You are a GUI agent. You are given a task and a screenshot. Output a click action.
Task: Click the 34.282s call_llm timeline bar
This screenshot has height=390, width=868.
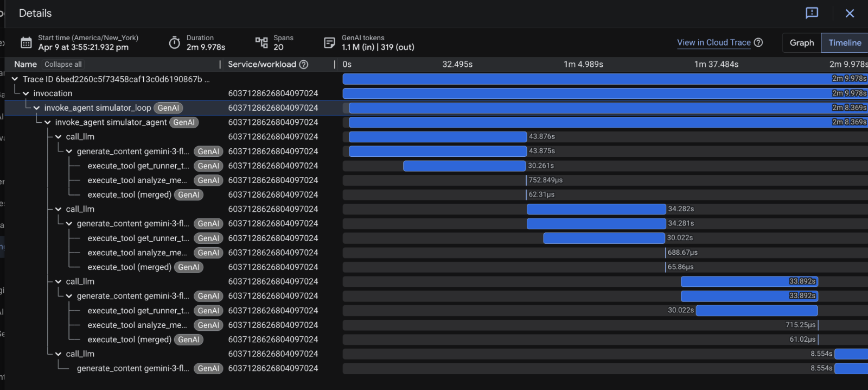point(596,209)
